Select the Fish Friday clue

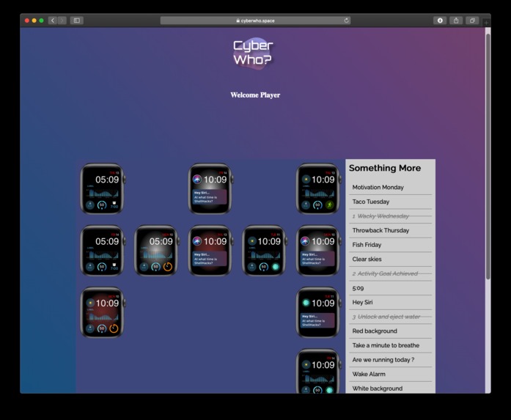pos(390,245)
